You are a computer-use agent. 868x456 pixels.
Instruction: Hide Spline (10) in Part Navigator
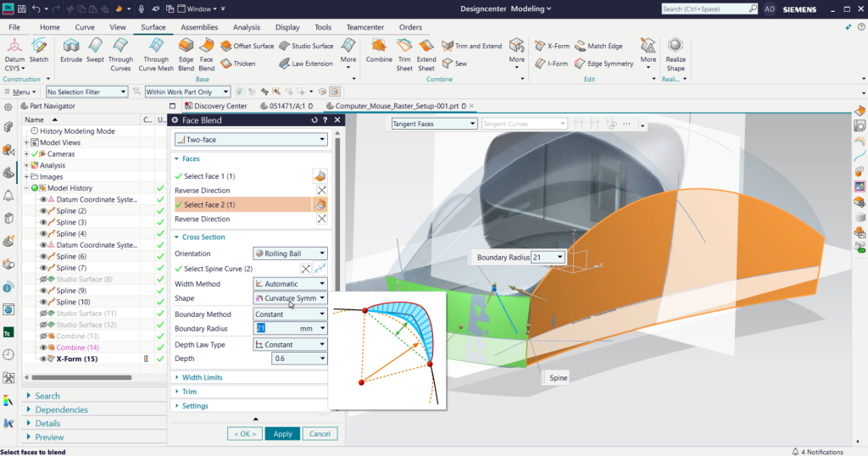click(x=43, y=302)
